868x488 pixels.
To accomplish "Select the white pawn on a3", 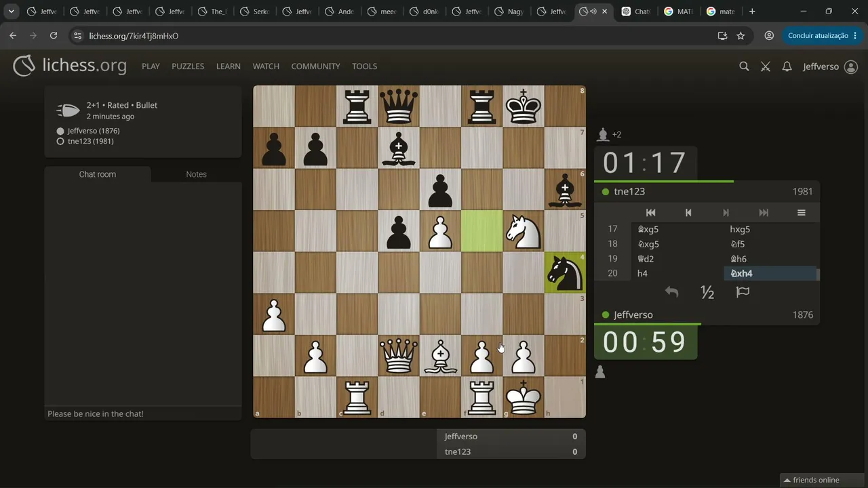I will coord(274,314).
